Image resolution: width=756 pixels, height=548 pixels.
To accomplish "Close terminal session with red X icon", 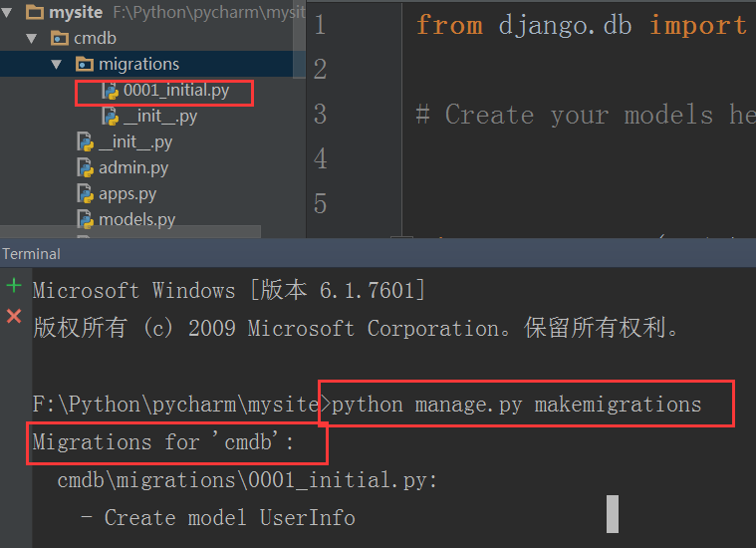I will tap(13, 316).
